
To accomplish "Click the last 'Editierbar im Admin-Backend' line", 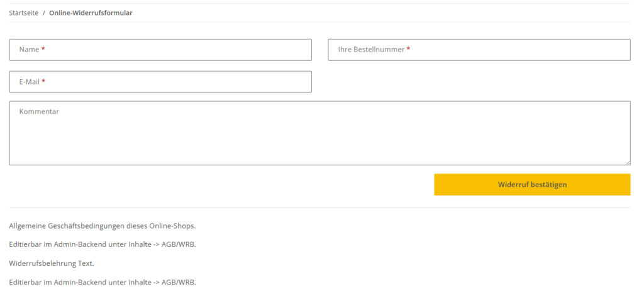I will 103,282.
